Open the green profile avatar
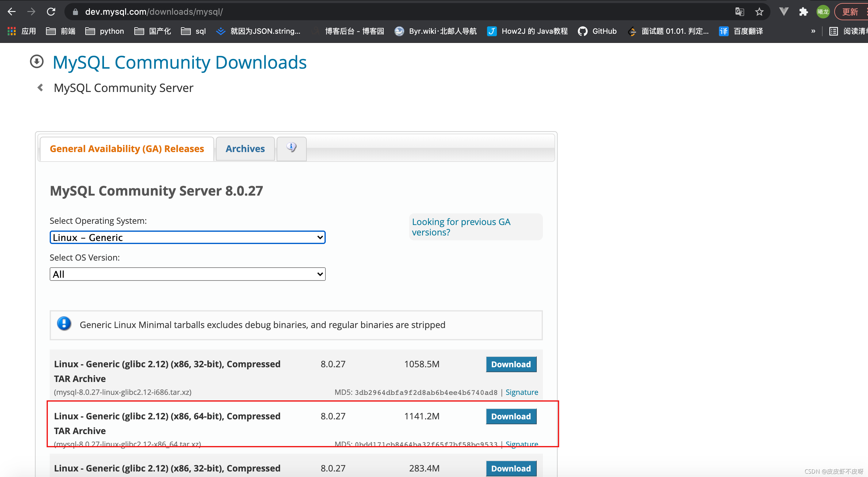 click(x=823, y=12)
